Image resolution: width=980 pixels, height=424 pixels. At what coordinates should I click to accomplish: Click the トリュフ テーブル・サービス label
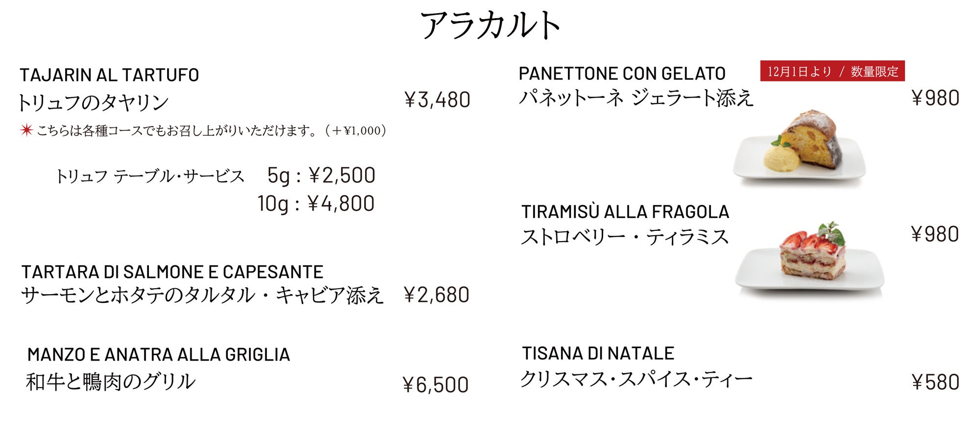[149, 176]
